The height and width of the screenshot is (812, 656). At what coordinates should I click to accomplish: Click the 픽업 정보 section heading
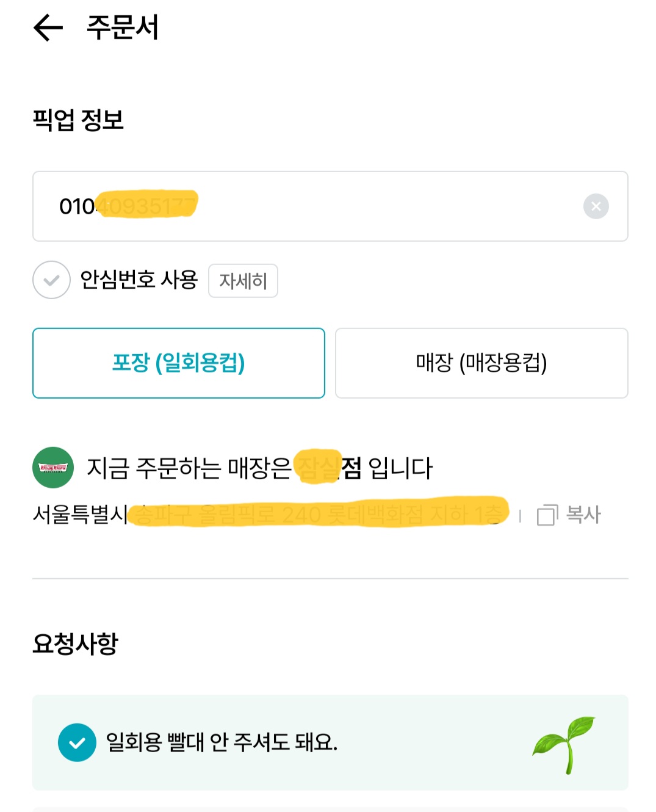point(78,120)
